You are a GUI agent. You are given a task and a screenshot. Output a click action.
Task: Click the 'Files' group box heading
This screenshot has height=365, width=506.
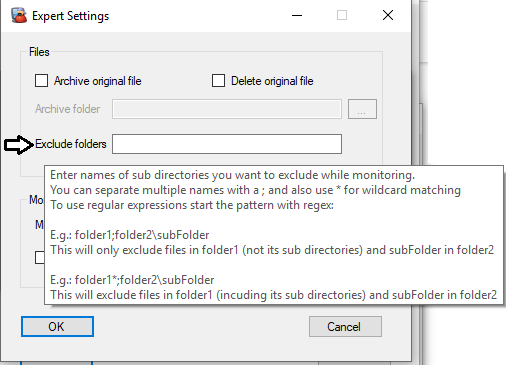39,52
